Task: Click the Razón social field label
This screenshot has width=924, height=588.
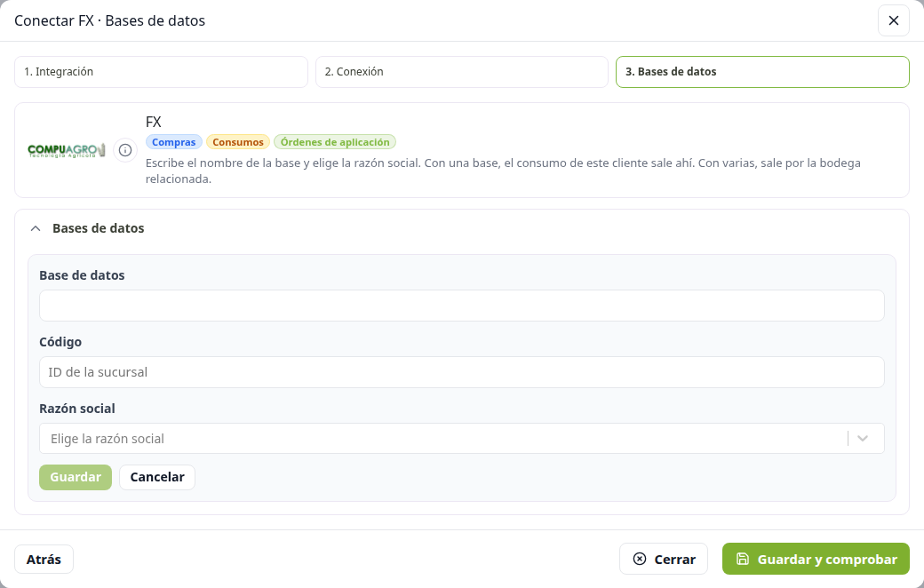Action: click(x=77, y=409)
